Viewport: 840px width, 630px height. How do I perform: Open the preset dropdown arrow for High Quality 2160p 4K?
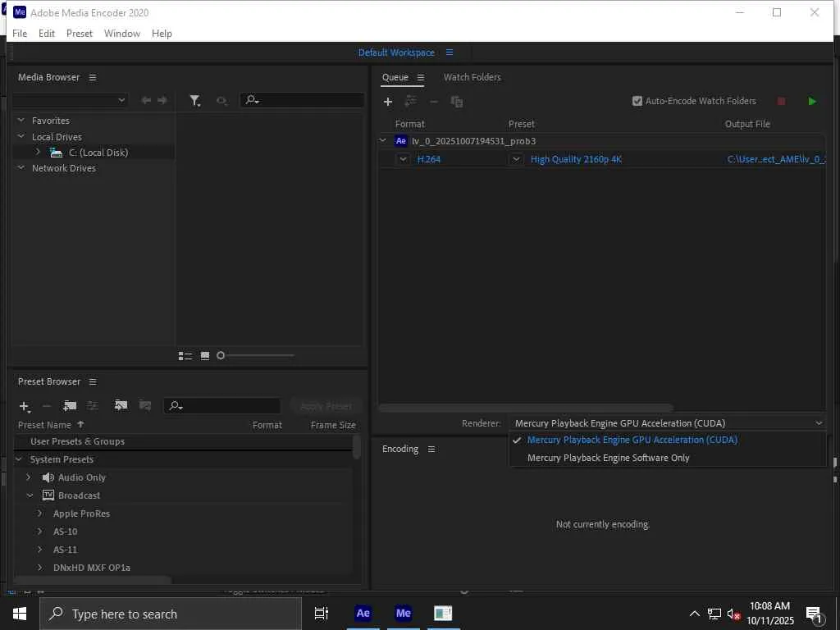[516, 159]
